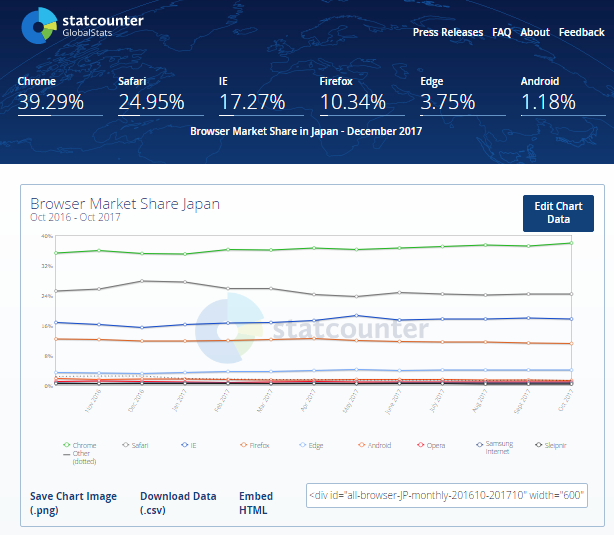Download Data as csv
This screenshot has height=535, width=614.
(x=178, y=503)
